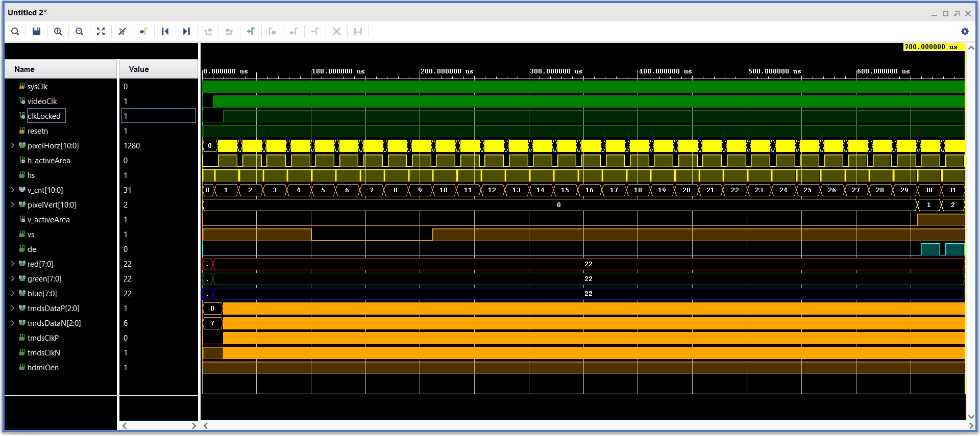Click the Go to Cursor icon
This screenshot has width=980, height=436.
(x=143, y=32)
